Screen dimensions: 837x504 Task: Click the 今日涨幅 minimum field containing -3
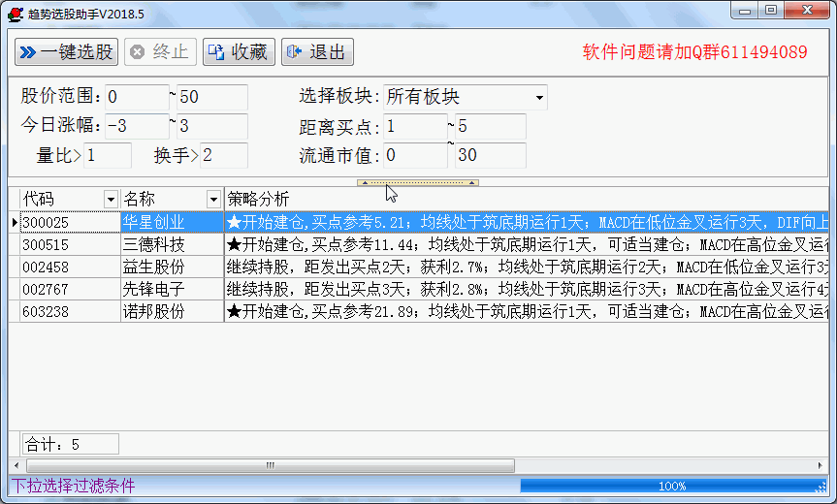[137, 126]
